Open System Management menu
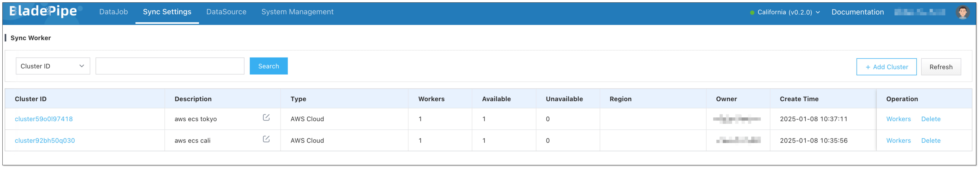The width and height of the screenshot is (980, 169). tap(297, 12)
